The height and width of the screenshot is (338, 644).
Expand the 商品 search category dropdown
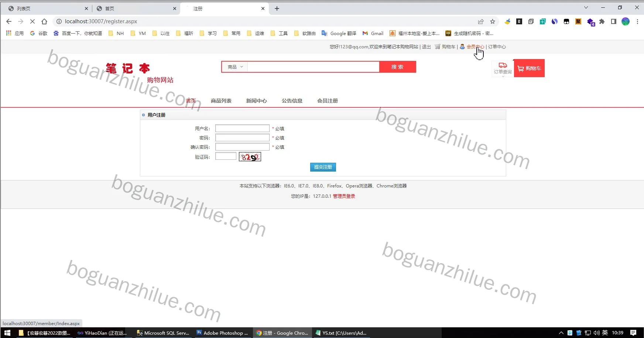[x=235, y=67]
